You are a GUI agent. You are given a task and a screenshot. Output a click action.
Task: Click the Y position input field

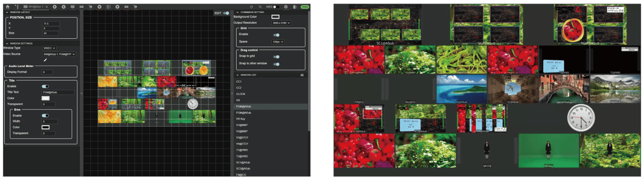coord(51,28)
